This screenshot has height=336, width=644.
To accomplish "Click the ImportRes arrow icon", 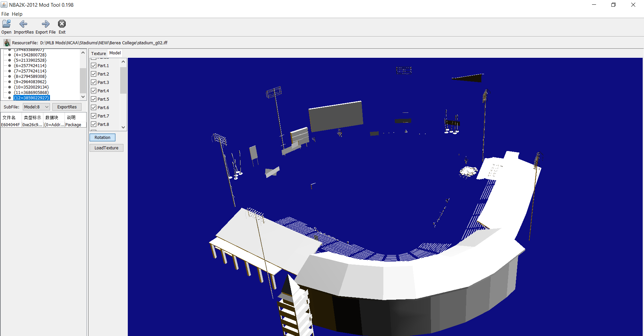I will point(23,24).
